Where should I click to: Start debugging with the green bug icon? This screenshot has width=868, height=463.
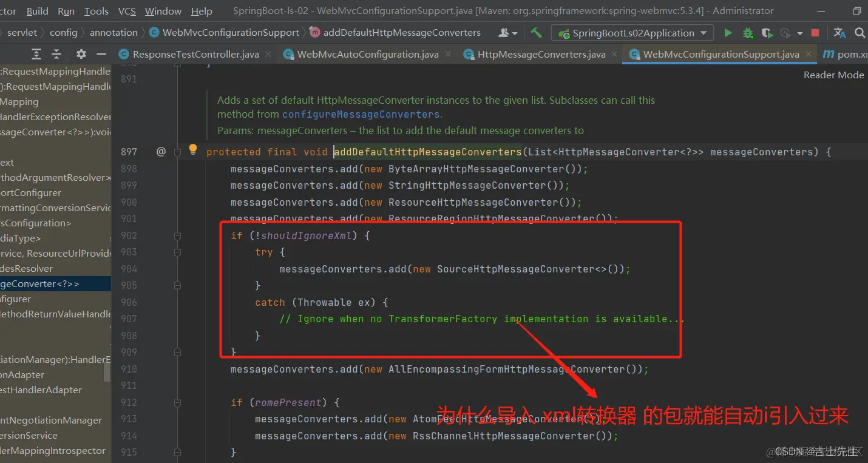coord(748,33)
